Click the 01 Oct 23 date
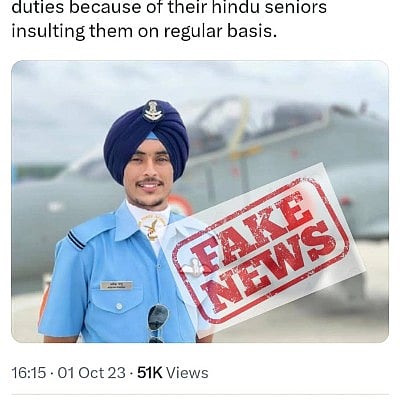This screenshot has width=400, height=400. point(92,372)
